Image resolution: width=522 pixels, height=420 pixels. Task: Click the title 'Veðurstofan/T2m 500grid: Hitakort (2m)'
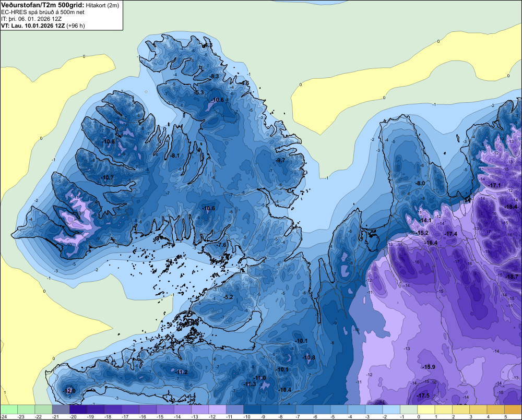(60, 5)
